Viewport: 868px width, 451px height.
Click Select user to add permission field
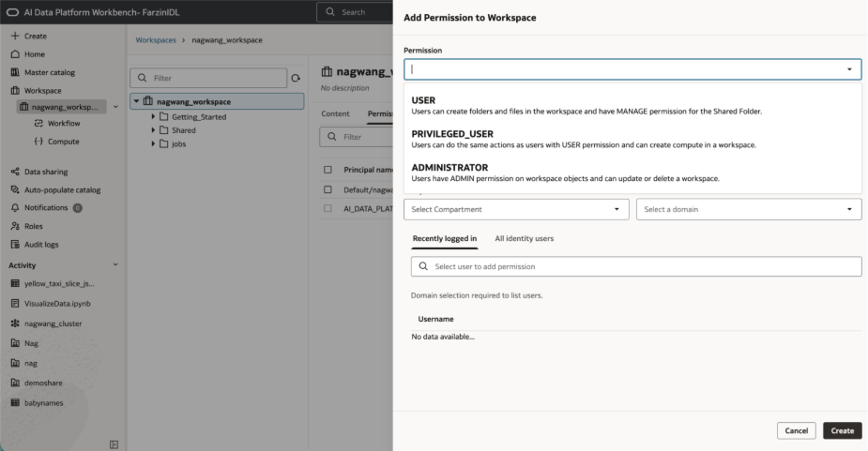click(x=636, y=266)
